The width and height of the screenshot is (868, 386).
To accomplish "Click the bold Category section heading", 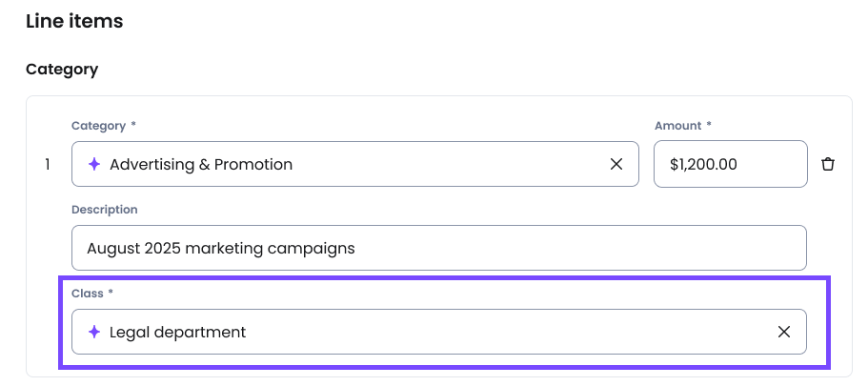I will click(62, 70).
